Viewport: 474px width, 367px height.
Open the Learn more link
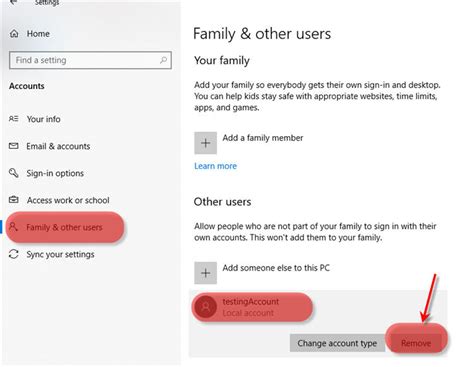[x=215, y=166]
